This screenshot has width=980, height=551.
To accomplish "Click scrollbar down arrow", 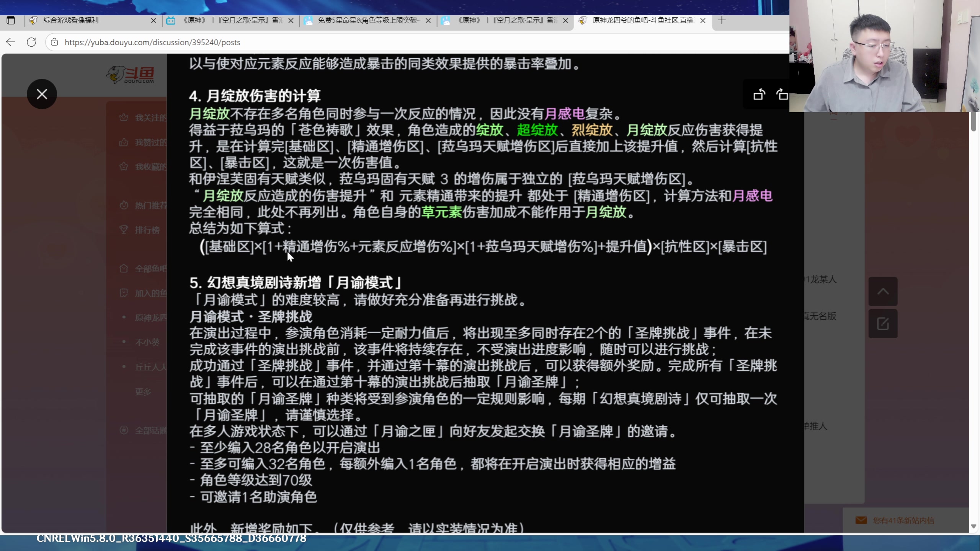I will pos(973,527).
